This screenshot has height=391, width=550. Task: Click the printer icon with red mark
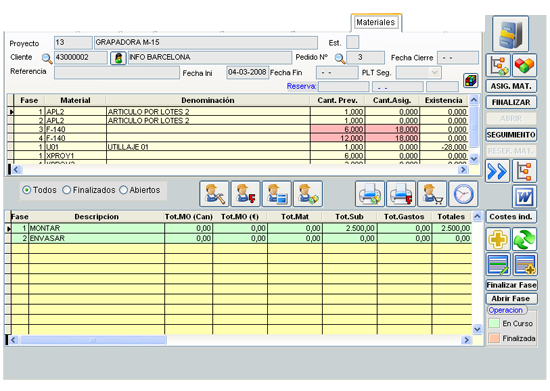pyautogui.click(x=401, y=194)
